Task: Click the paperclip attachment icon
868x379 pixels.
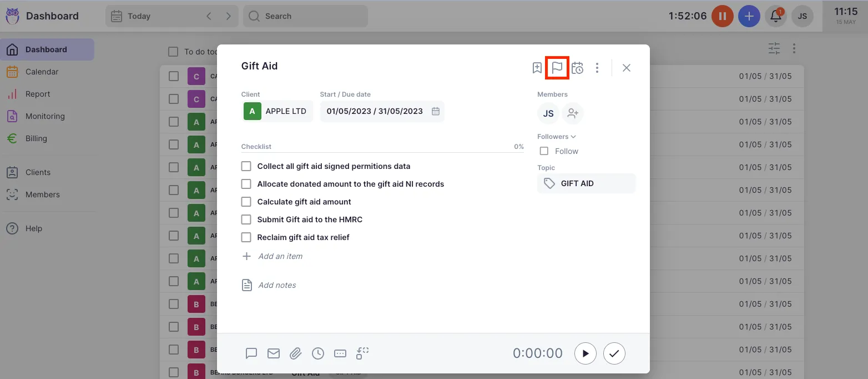Action: tap(296, 353)
